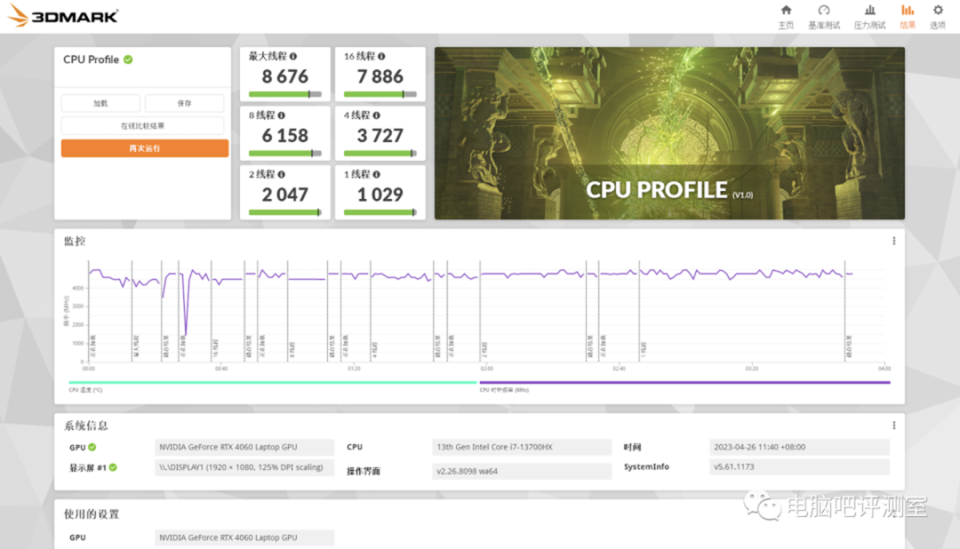Click the 2 047 score value
The width and height of the screenshot is (960, 549).
[285, 195]
